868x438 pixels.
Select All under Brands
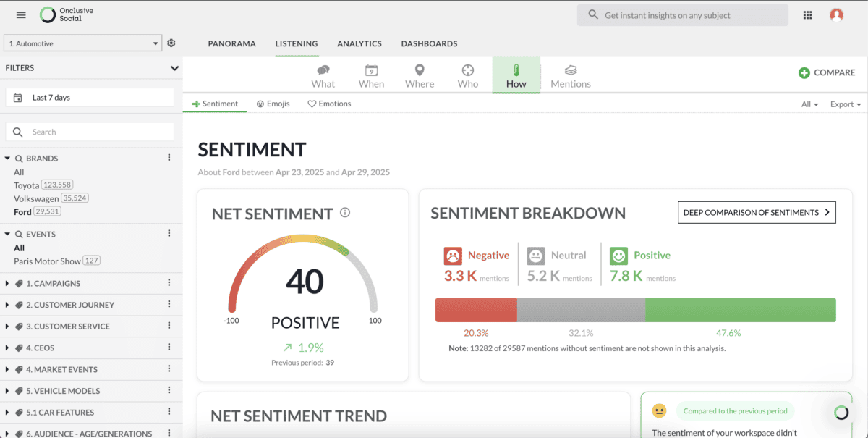[x=19, y=172]
